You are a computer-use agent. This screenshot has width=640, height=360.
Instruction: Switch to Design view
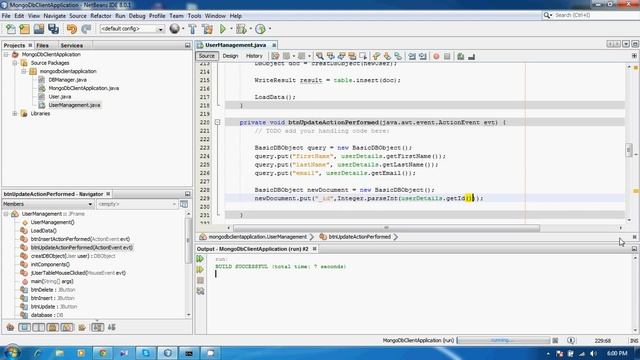pos(230,56)
